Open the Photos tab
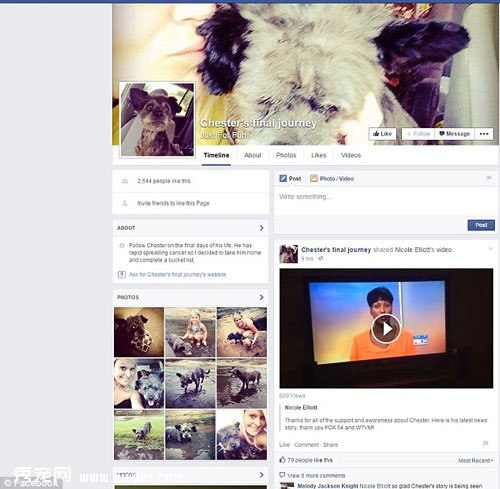The image size is (500, 489). (286, 155)
